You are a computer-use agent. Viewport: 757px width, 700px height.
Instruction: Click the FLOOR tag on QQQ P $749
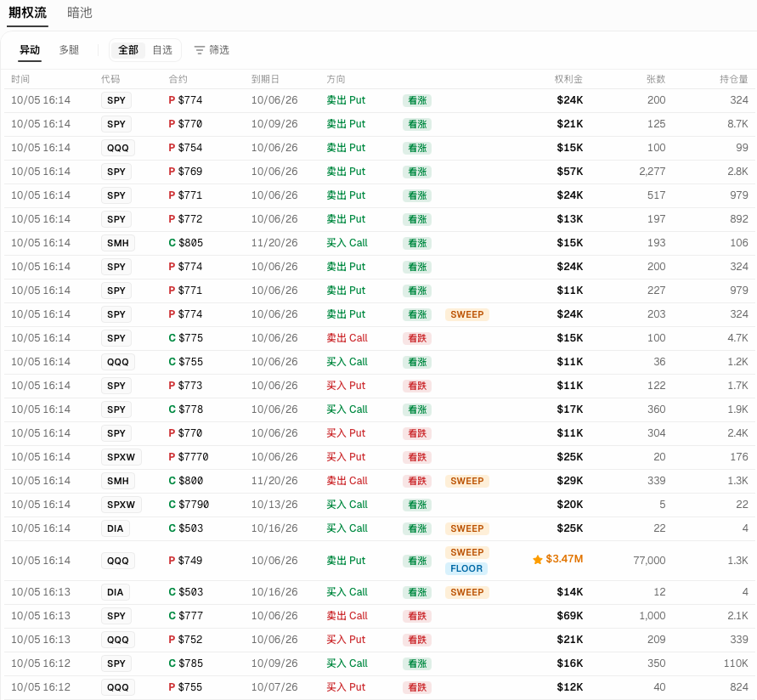point(466,568)
